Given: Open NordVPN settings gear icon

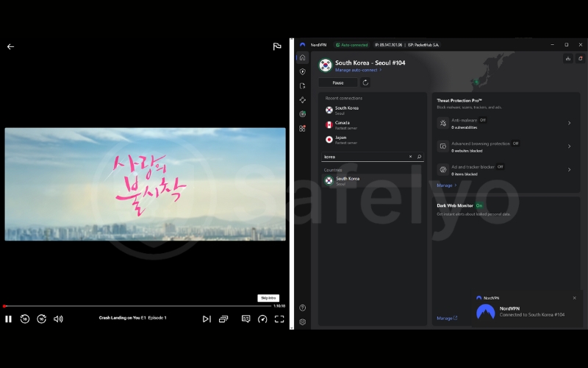Looking at the screenshot, I should tap(303, 322).
